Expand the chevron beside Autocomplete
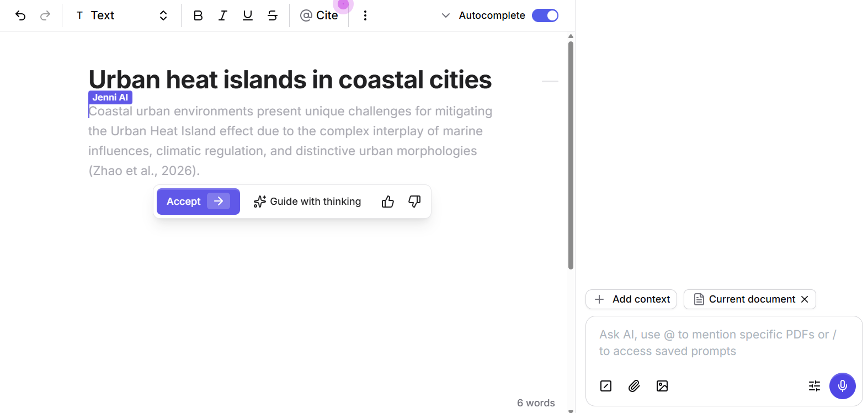868x413 pixels. pos(446,15)
